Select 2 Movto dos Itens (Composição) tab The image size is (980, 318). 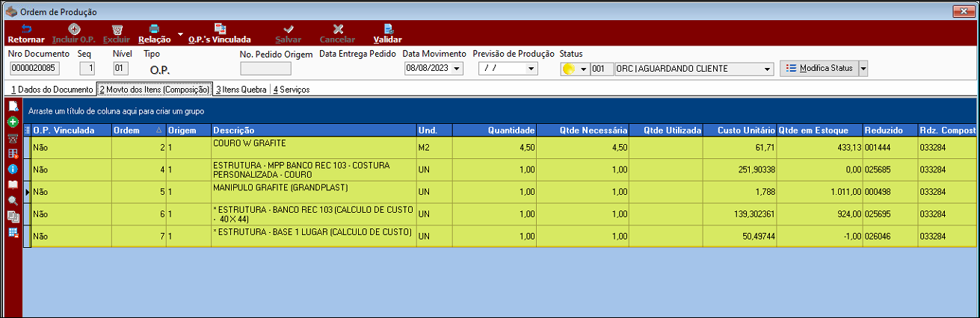click(154, 90)
